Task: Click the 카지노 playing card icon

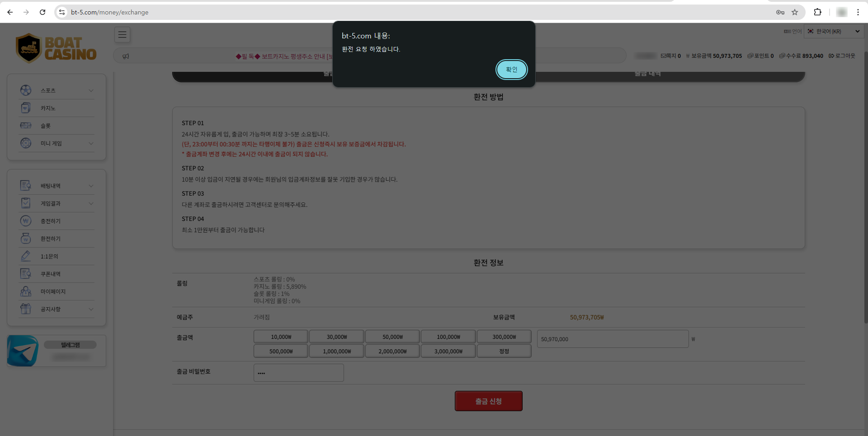Action: pos(26,108)
